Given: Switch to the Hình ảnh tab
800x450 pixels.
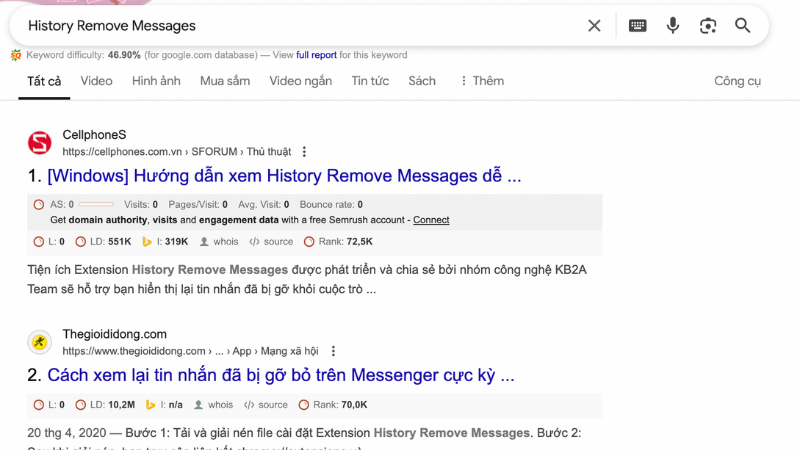Looking at the screenshot, I should point(156,81).
